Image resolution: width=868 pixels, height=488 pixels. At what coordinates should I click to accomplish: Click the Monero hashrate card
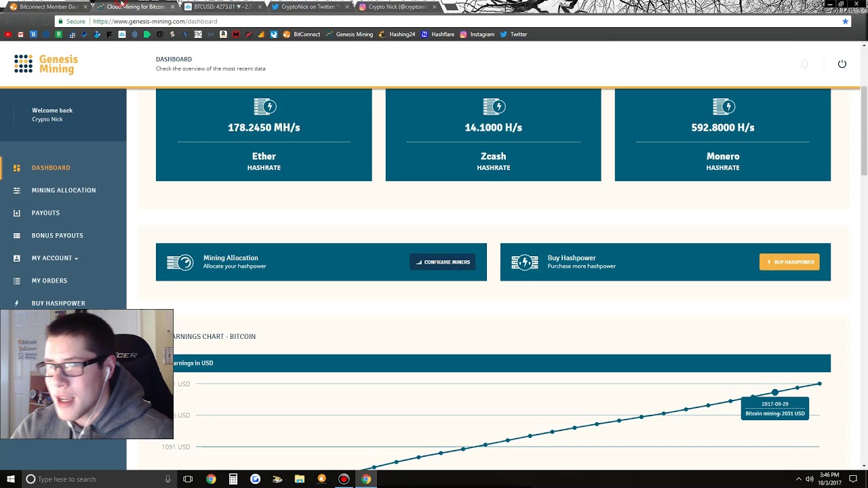(x=723, y=135)
